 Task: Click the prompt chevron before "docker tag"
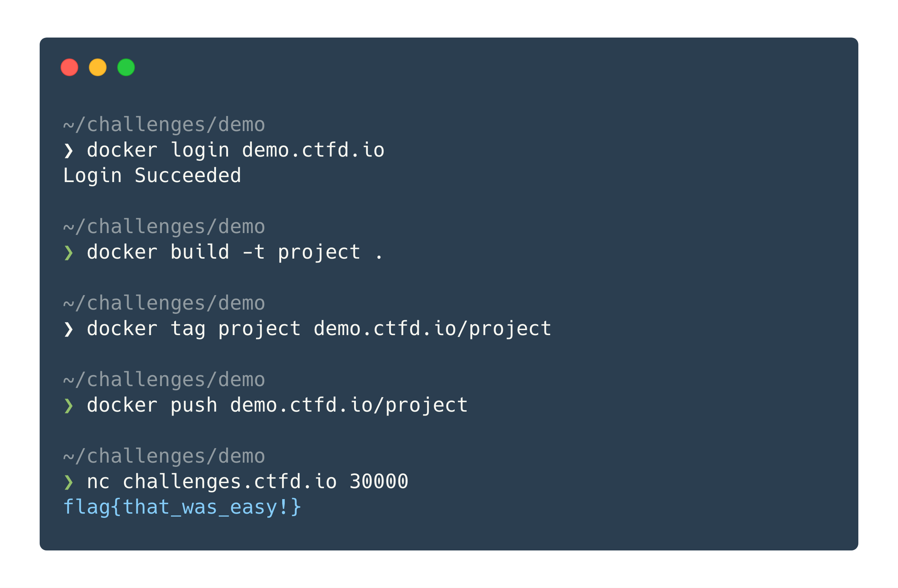tap(69, 329)
